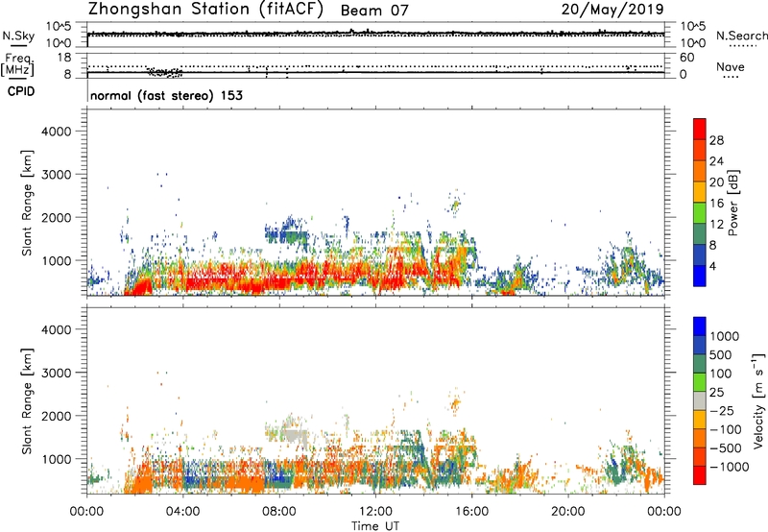Click the "CPID" row label
Image resolution: width=768 pixels, height=532 pixels.
click(20, 91)
